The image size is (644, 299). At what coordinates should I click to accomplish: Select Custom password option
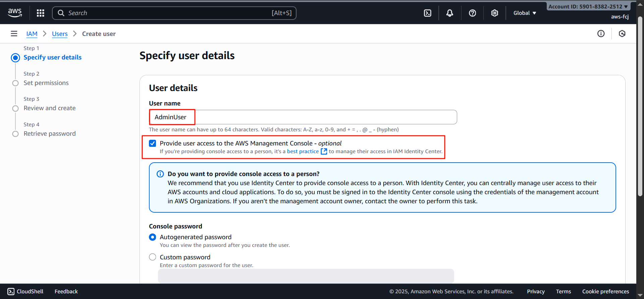(153, 257)
